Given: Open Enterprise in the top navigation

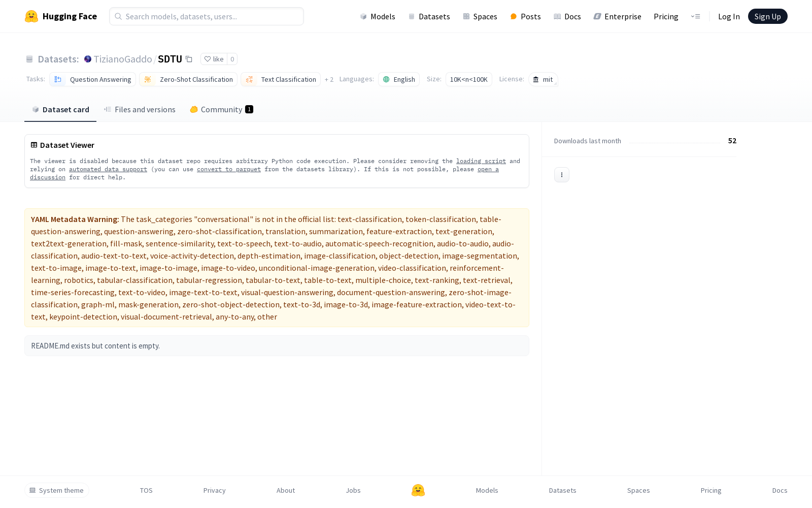Looking at the screenshot, I should coord(617,16).
